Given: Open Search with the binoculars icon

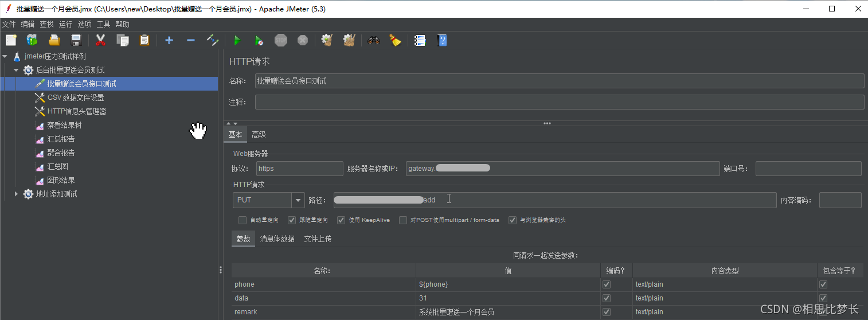Looking at the screenshot, I should coord(374,40).
